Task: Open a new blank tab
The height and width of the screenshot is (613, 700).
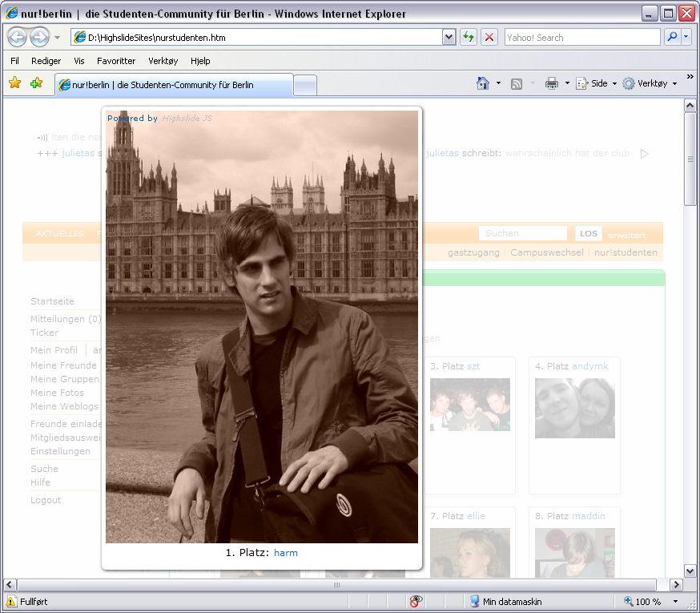Action: tap(305, 85)
